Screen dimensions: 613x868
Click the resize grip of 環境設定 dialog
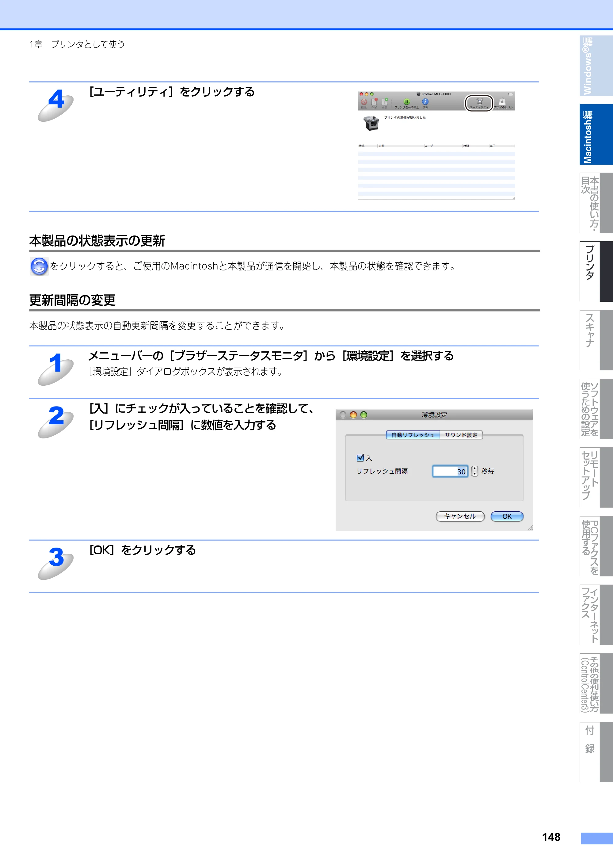tap(530, 528)
